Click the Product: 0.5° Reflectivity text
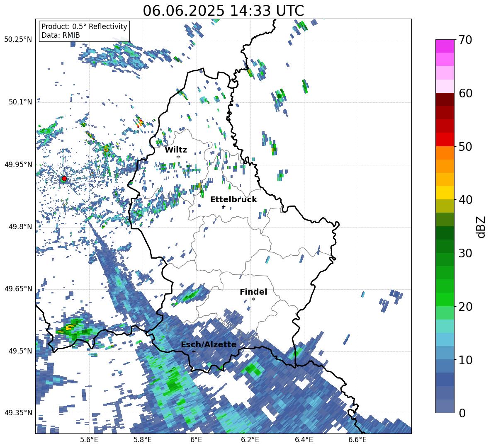This screenshot has height=448, width=491. click(x=84, y=27)
